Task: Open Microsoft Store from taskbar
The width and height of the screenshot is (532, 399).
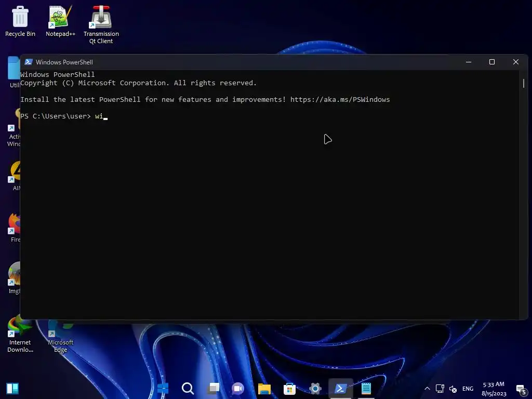Action: click(289, 388)
